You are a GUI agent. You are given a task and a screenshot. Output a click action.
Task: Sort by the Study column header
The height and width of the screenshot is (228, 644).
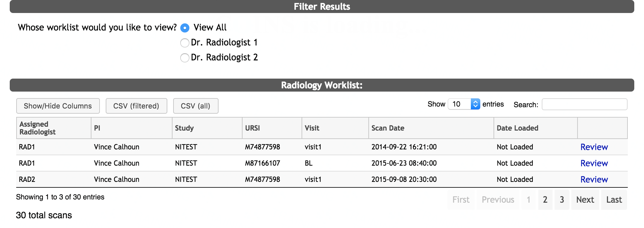pyautogui.click(x=184, y=128)
